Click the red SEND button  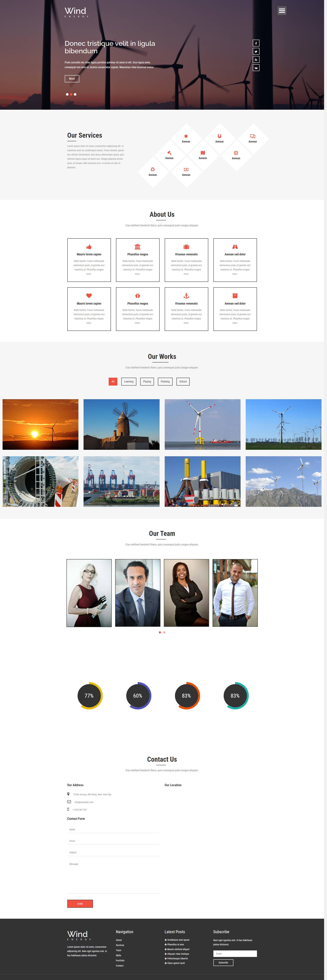tap(80, 903)
